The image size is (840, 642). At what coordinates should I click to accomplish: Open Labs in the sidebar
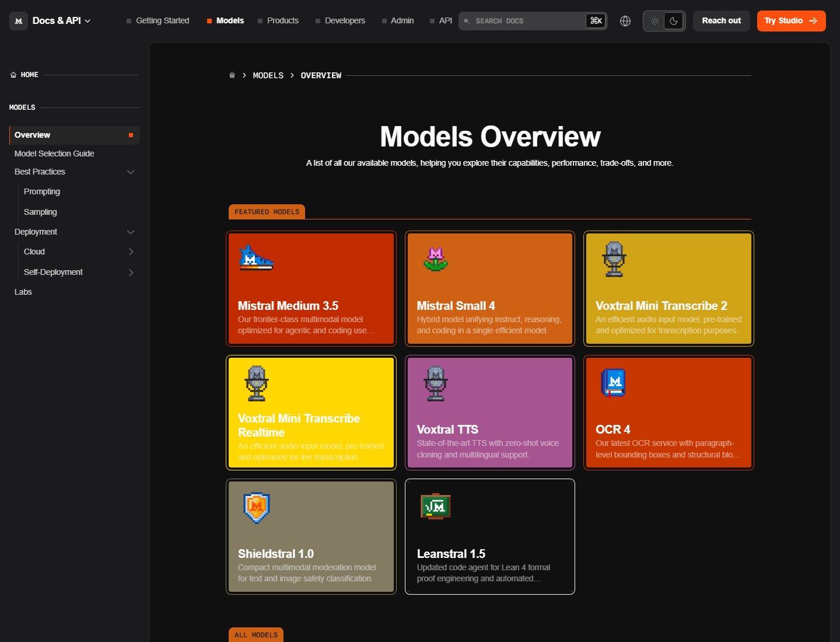[23, 292]
